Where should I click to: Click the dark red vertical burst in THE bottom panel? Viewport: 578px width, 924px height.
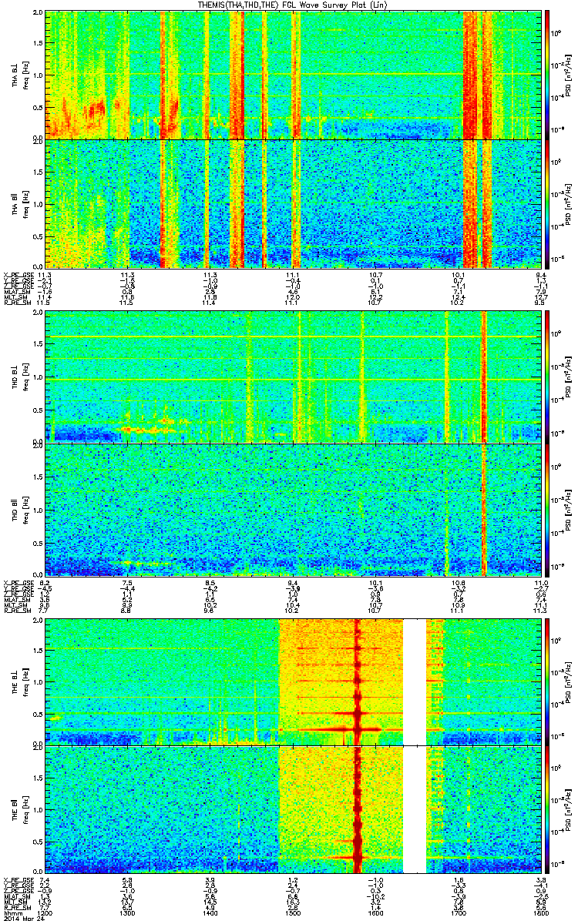358,810
